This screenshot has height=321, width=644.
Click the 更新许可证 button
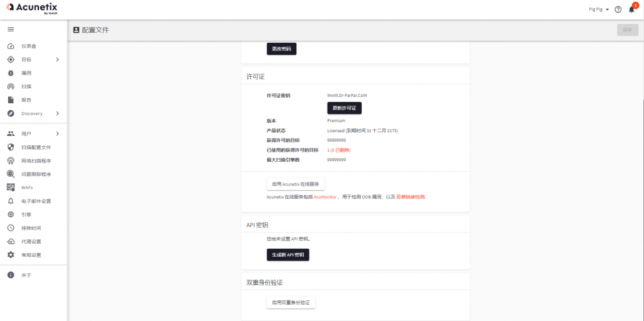(344, 108)
